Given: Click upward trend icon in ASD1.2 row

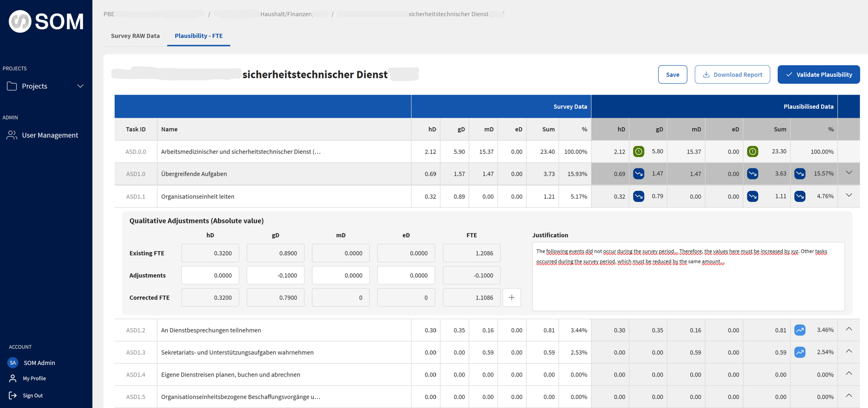Looking at the screenshot, I should (800, 330).
